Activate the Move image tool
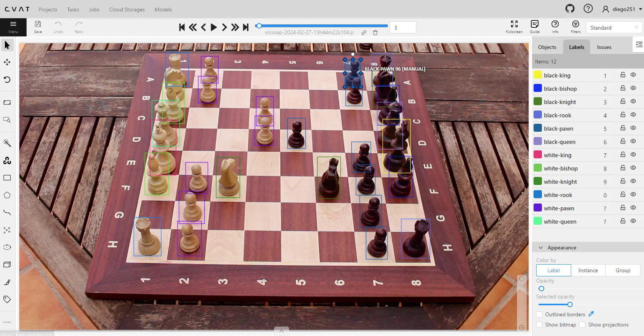Viewport: 644px width, 336px height. 7,62
